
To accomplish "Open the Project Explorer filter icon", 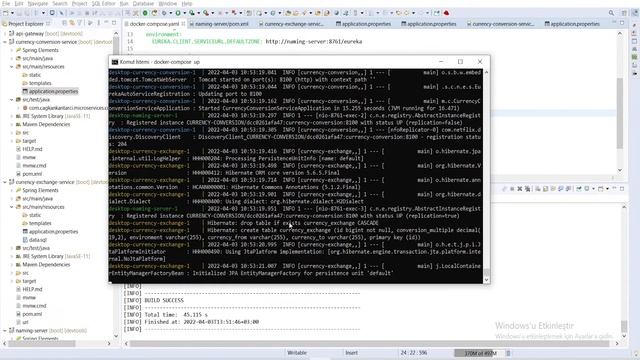I will click(x=80, y=23).
